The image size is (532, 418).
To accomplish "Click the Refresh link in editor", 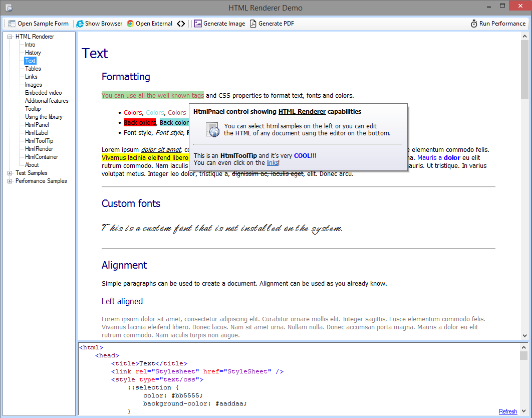I will click(507, 411).
